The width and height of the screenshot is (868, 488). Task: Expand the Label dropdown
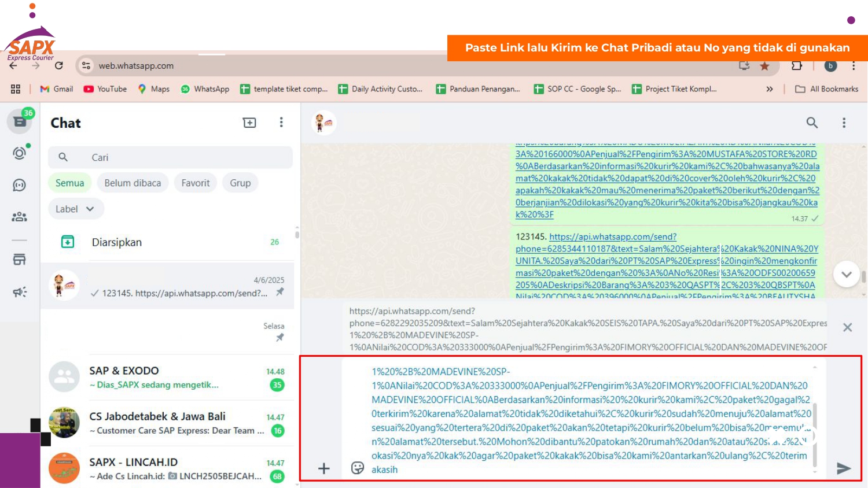pyautogui.click(x=76, y=209)
